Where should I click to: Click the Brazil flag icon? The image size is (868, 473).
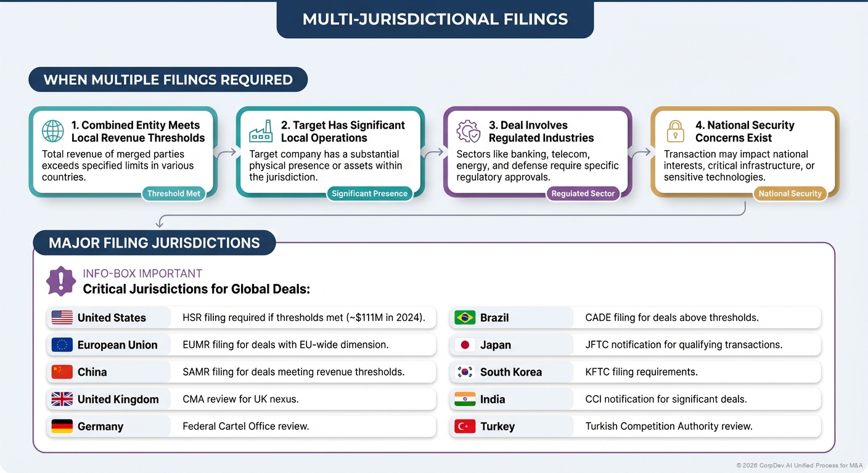[x=464, y=317]
